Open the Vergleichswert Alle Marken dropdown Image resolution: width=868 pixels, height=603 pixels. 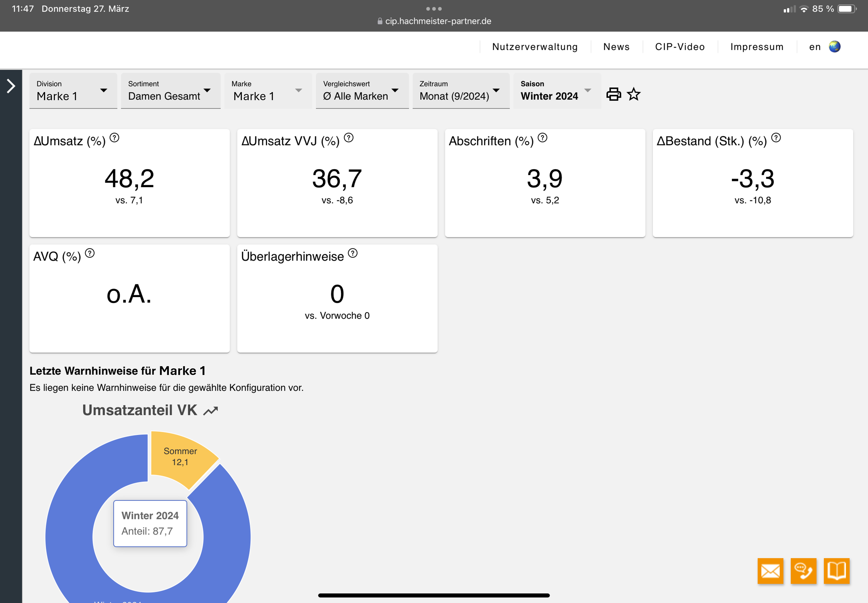pos(362,91)
